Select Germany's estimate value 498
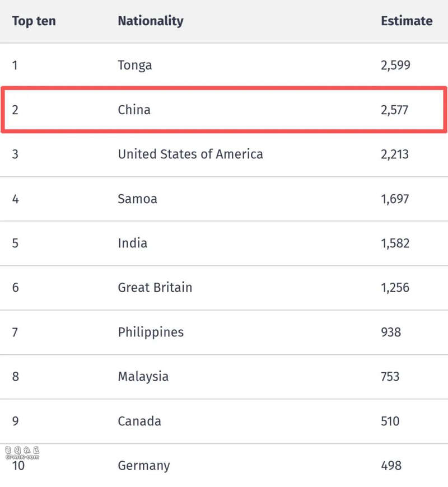This screenshot has width=448, height=487. [391, 466]
